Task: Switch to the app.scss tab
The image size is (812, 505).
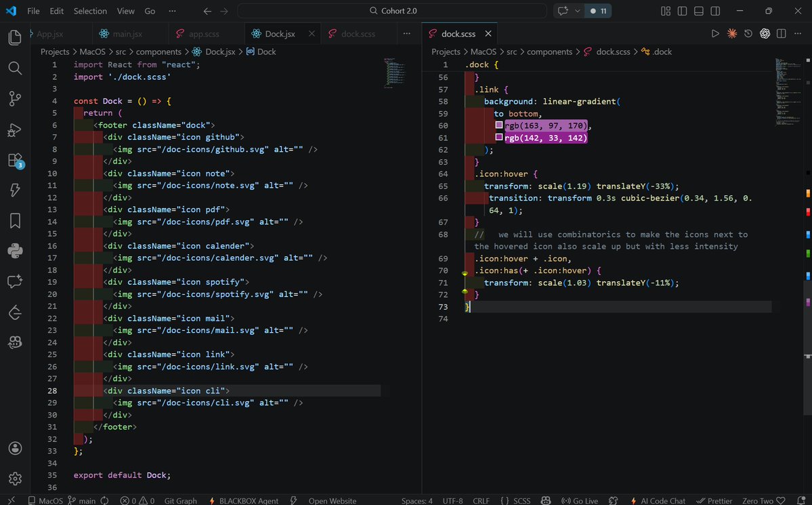Action: click(204, 34)
